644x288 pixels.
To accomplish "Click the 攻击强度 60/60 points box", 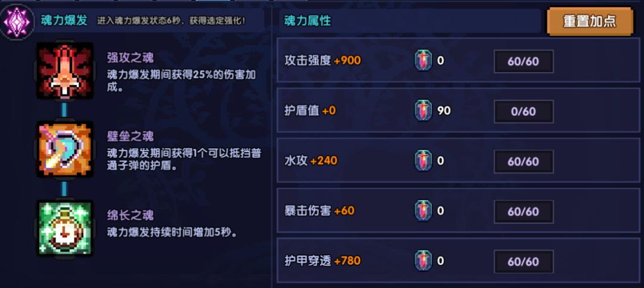I will tap(524, 61).
